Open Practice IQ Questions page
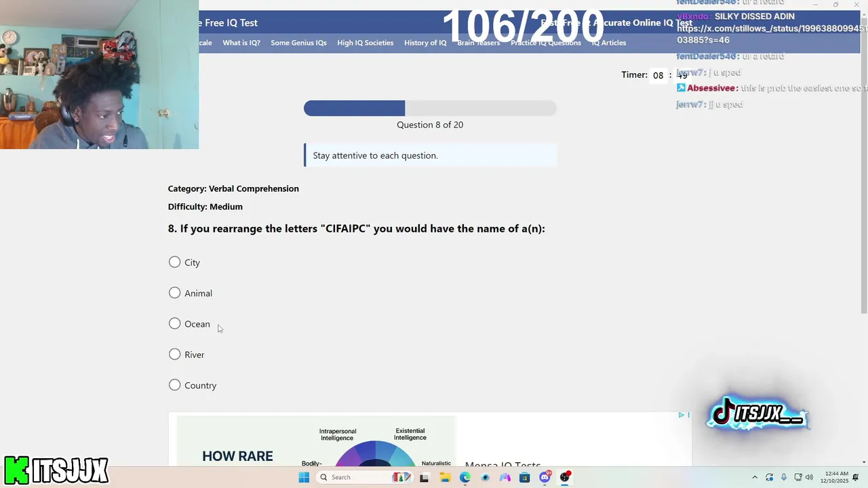This screenshot has height=488, width=868. pos(545,43)
